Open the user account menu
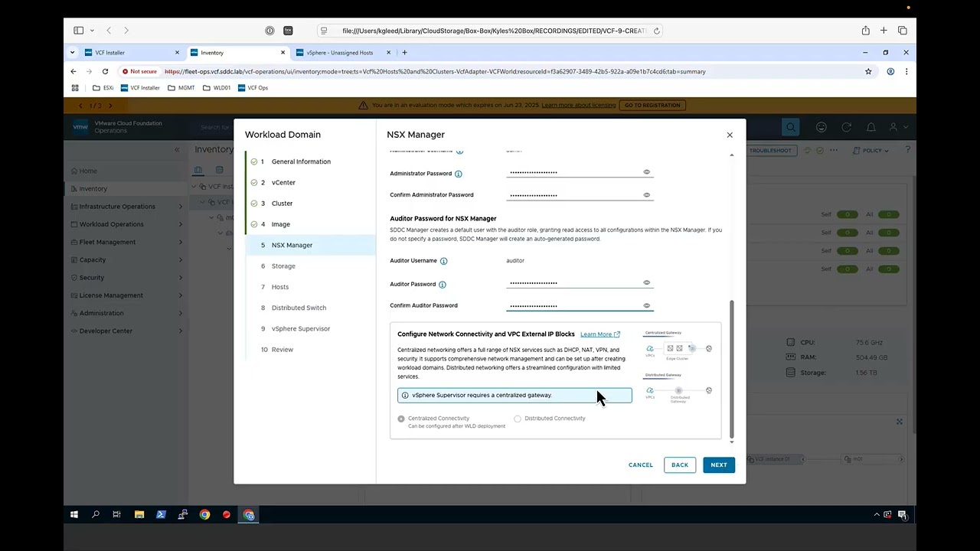The width and height of the screenshot is (980, 551). [898, 127]
